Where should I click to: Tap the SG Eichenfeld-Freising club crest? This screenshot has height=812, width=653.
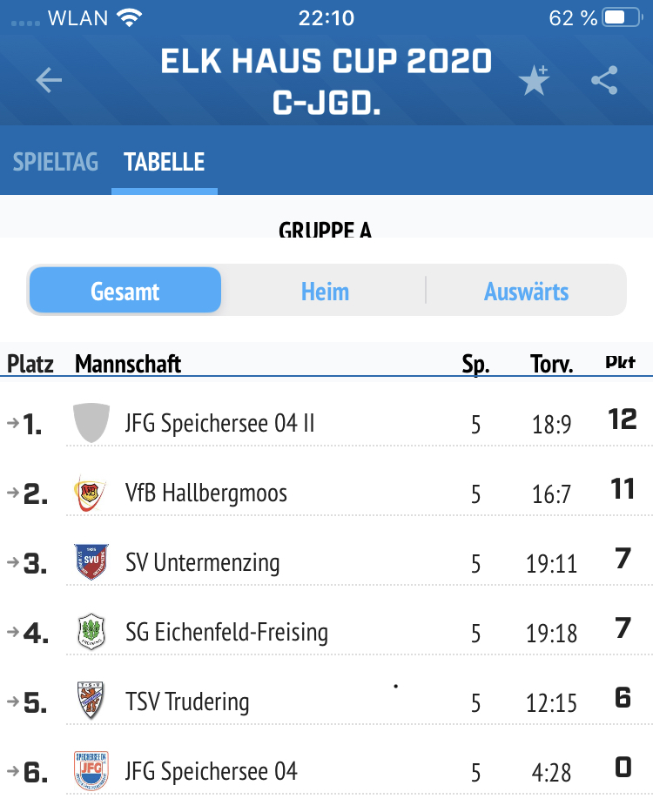(x=91, y=632)
